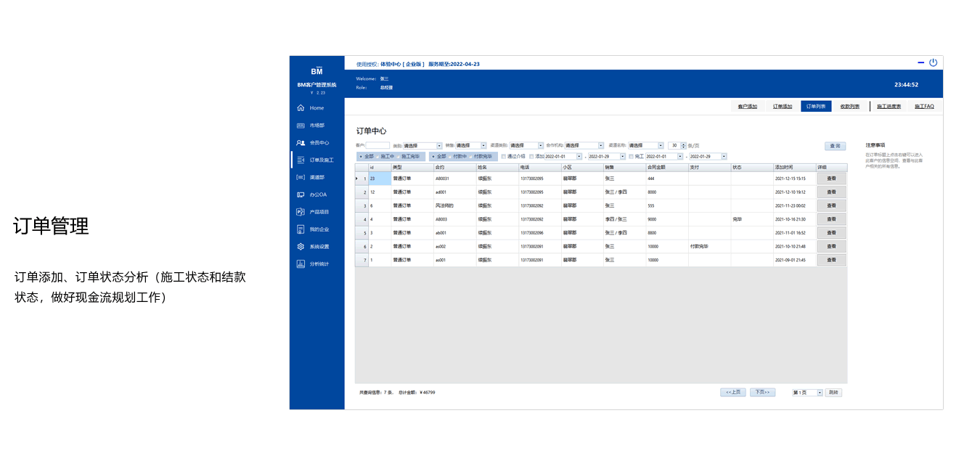The image size is (980, 474).
Task: Open the 第1页 page selector dropdown
Action: tap(807, 392)
